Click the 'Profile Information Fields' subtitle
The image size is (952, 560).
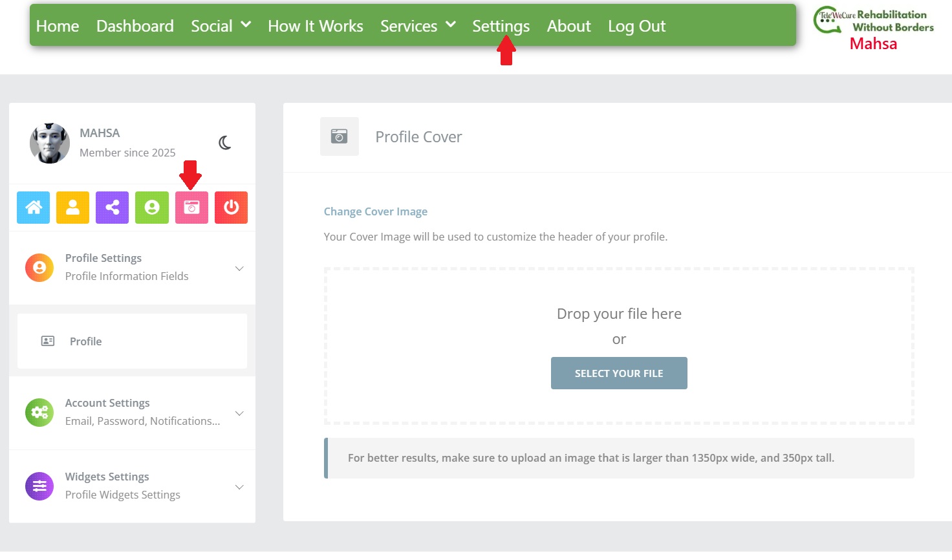(x=127, y=276)
